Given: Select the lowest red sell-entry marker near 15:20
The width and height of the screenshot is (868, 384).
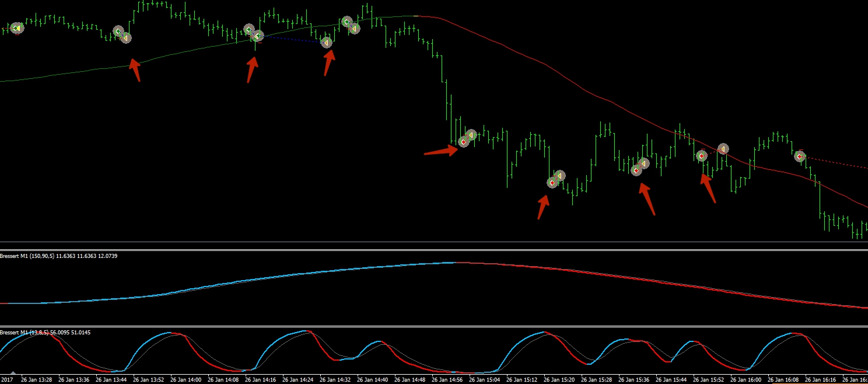Looking at the screenshot, I should (x=552, y=183).
